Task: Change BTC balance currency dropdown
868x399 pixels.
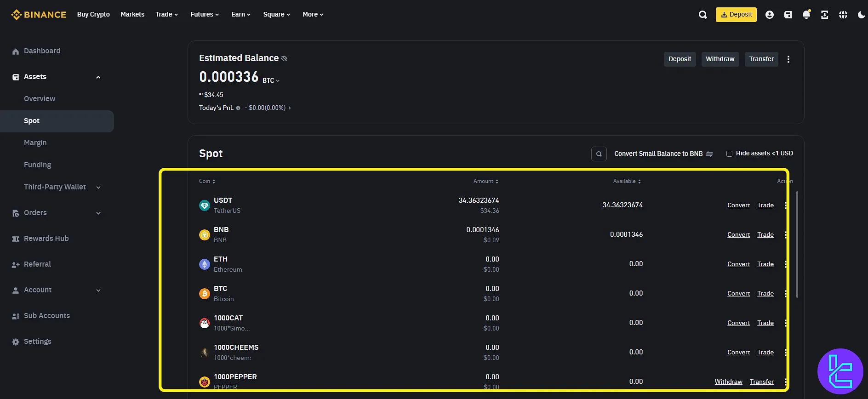Action: click(271, 80)
